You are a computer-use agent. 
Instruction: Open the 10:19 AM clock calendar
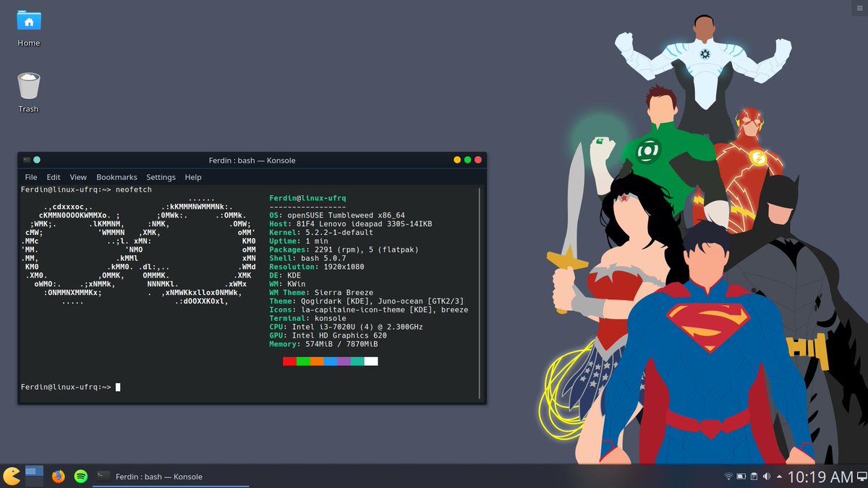pyautogui.click(x=820, y=476)
